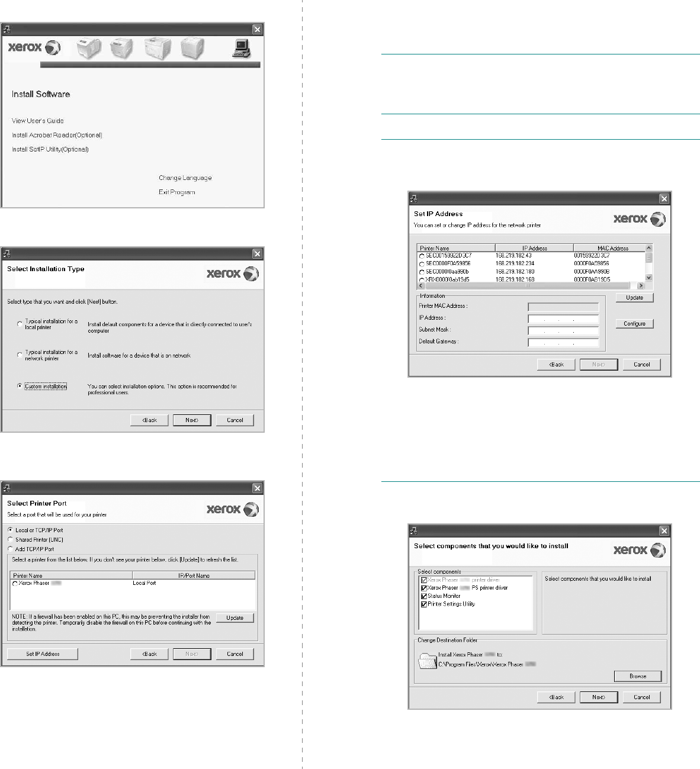
Task: Click Install Software in the Xerox launcher
Action: tap(41, 94)
